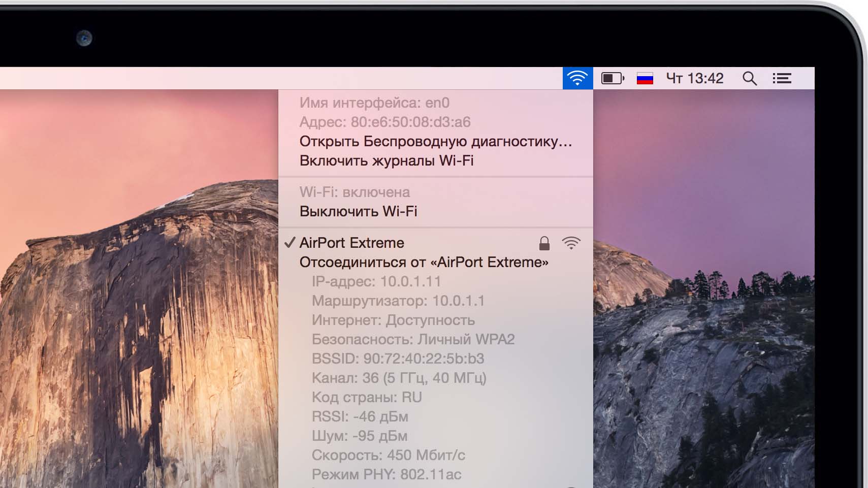
Task: Open Spotlight search magnifier icon
Action: [x=750, y=78]
